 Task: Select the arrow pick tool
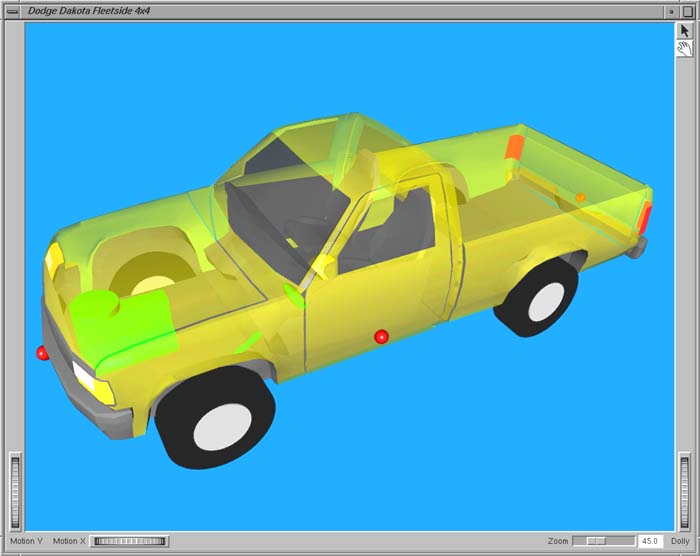685,31
